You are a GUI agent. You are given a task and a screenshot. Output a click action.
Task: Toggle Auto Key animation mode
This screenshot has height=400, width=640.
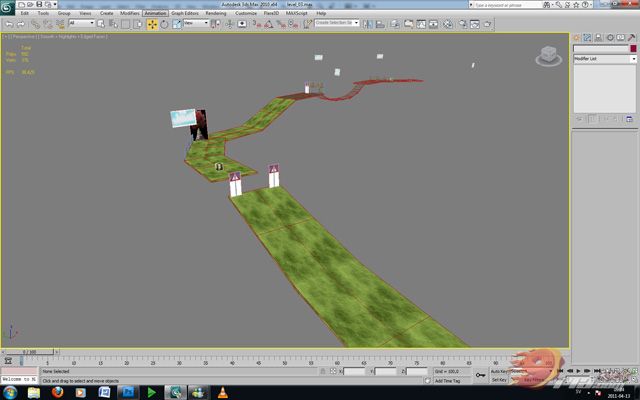point(500,371)
